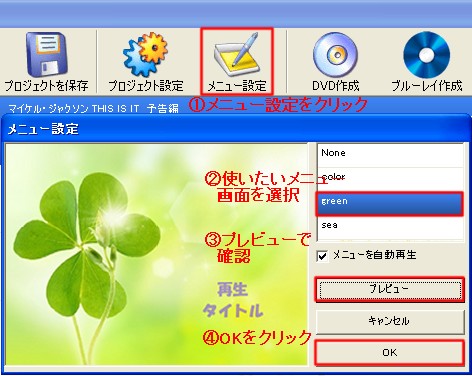Click the floppy disk save project icon
Screen dimensions: 472x376
click(46, 54)
